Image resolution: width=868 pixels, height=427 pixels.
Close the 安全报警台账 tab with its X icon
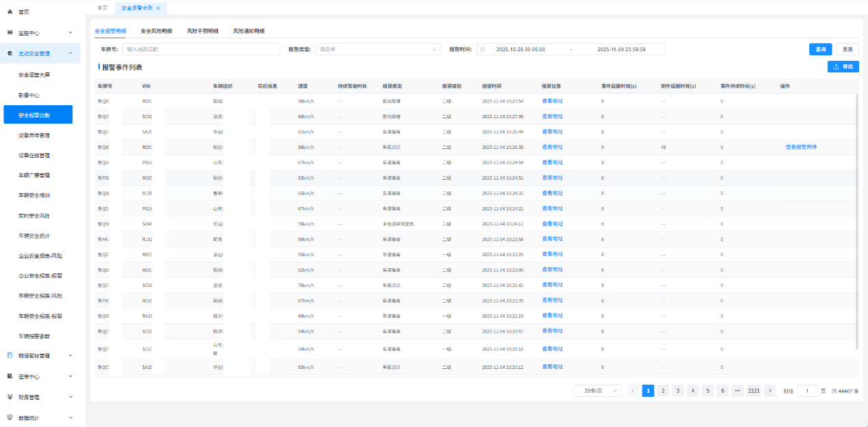pyautogui.click(x=158, y=8)
